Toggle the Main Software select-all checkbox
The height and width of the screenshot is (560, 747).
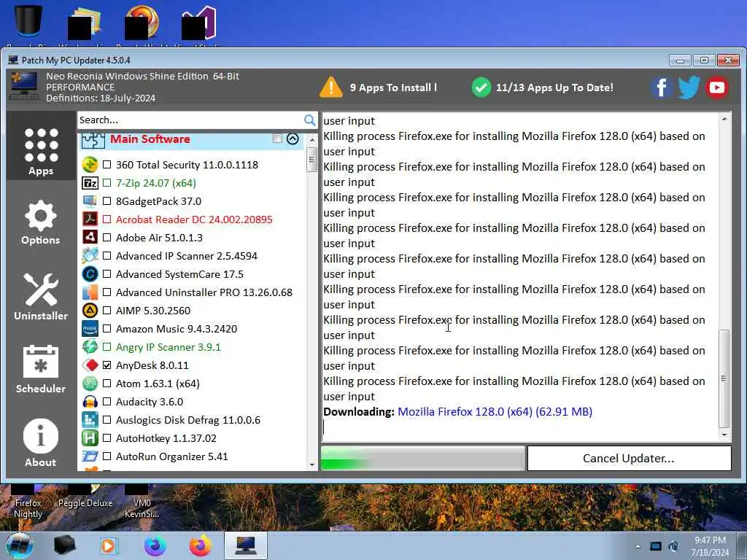click(277, 139)
